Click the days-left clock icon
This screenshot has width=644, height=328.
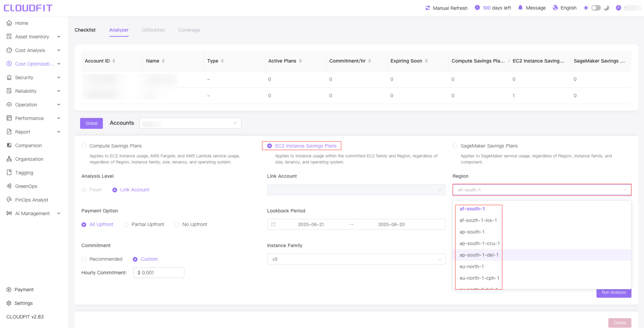pyautogui.click(x=477, y=7)
